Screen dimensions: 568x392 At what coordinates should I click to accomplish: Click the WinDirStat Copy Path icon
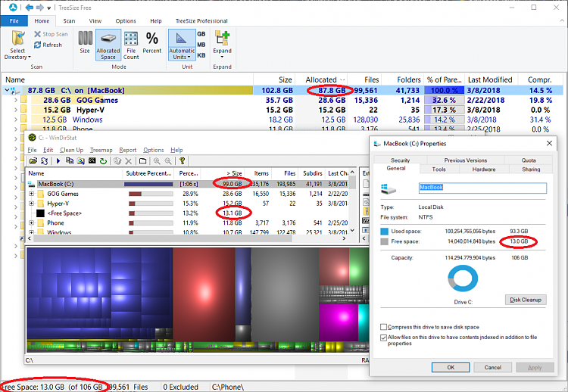(69, 161)
